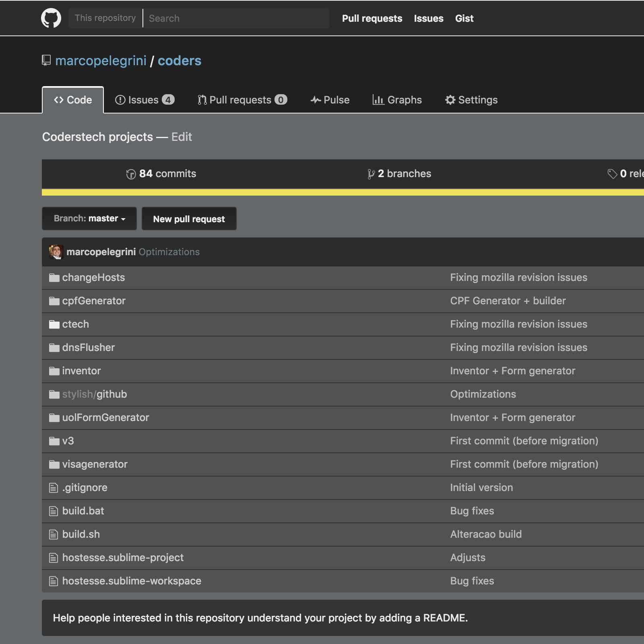
Task: View the 84 commits list
Action: click(161, 174)
